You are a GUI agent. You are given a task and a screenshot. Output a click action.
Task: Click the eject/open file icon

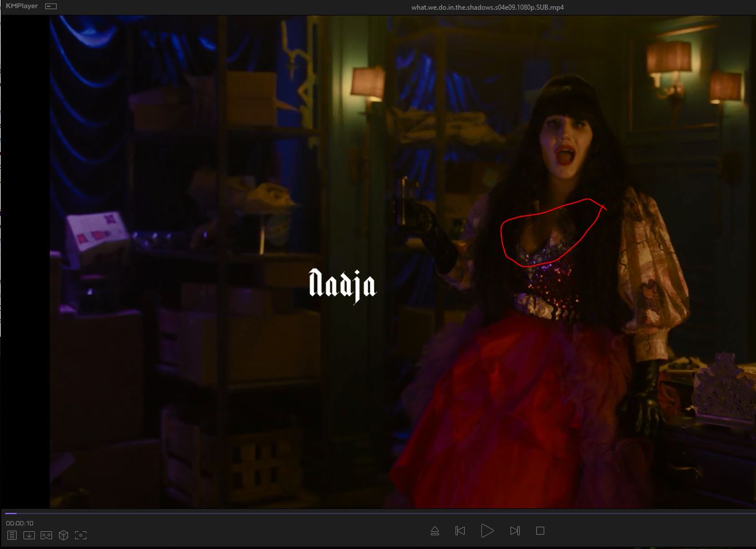click(x=435, y=531)
